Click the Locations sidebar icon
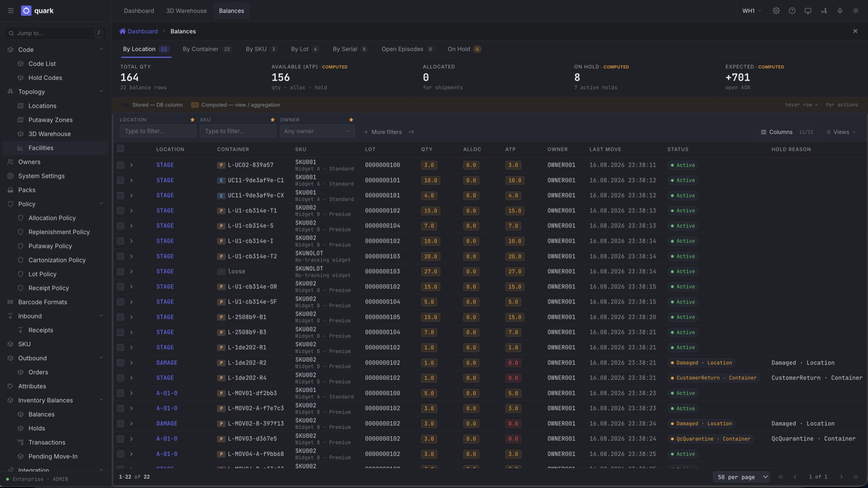The image size is (868, 488). tap(20, 106)
